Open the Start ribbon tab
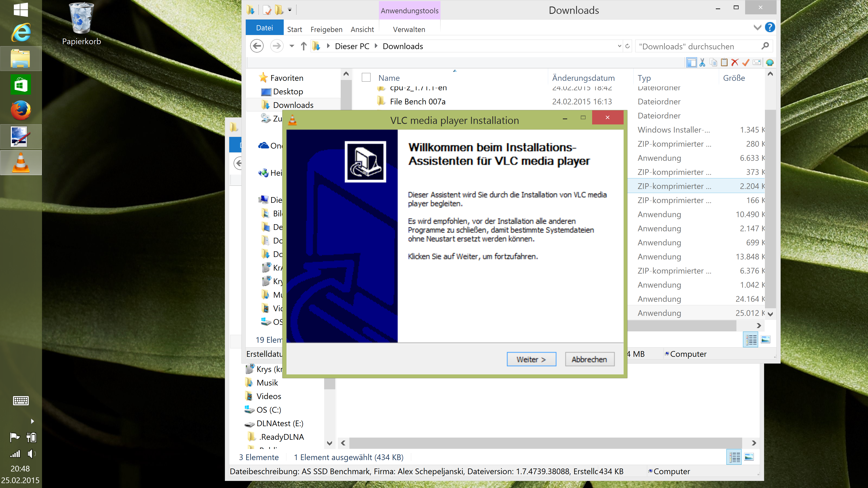Image resolution: width=868 pixels, height=488 pixels. click(x=295, y=29)
